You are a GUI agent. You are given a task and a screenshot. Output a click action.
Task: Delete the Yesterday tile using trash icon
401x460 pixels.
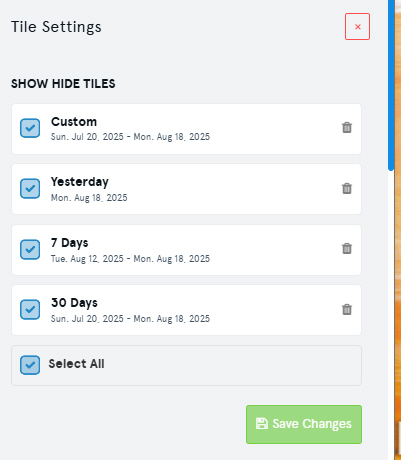(x=347, y=188)
